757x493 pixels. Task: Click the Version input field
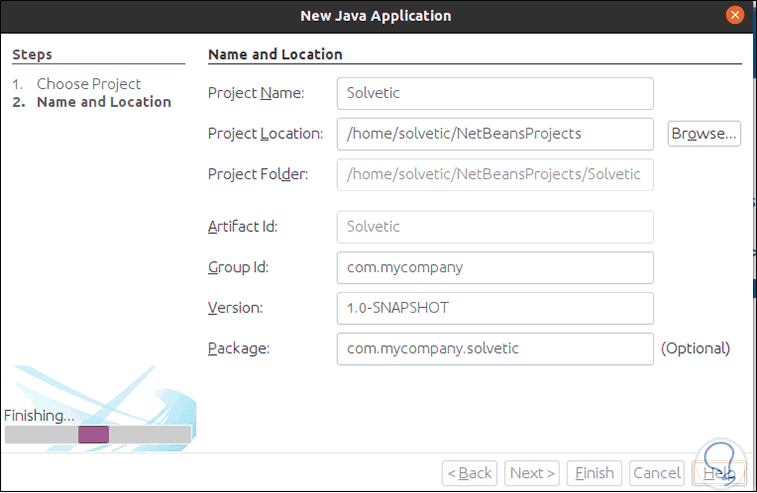(x=495, y=308)
